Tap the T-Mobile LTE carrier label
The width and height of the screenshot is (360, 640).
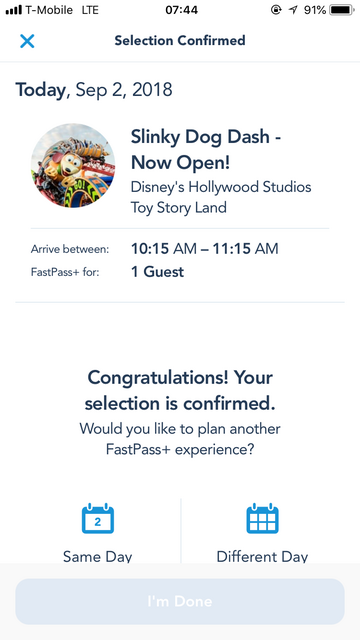click(62, 10)
